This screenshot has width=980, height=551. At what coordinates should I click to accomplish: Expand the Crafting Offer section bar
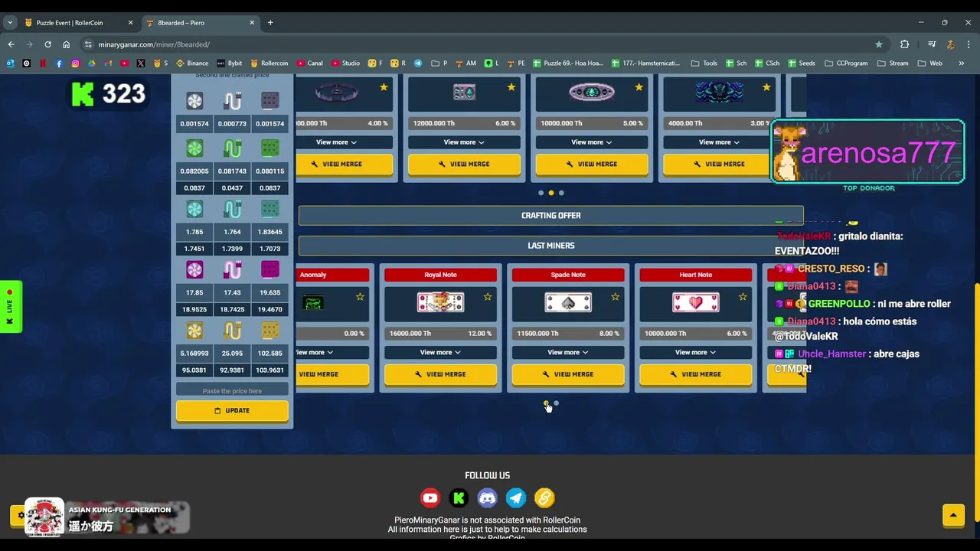(551, 216)
